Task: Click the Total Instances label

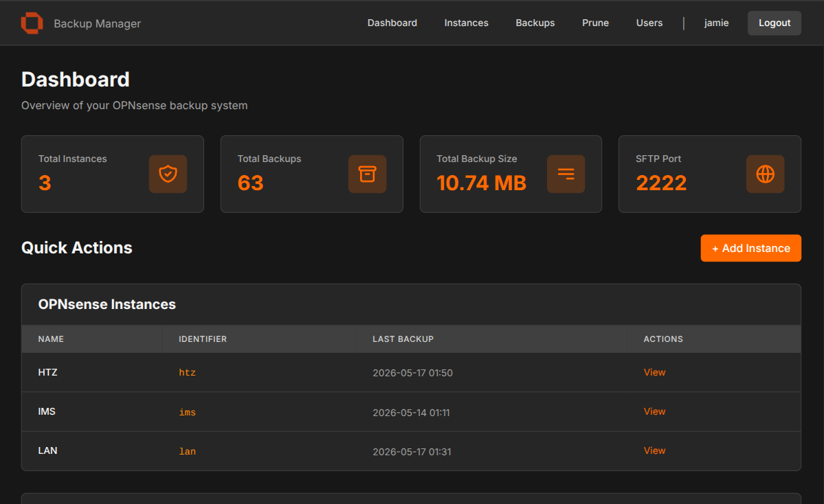Action: tap(73, 159)
